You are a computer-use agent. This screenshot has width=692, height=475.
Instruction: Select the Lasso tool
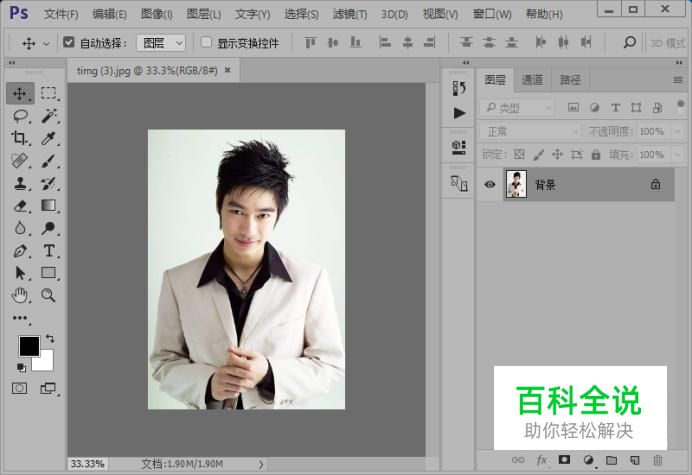(x=20, y=116)
